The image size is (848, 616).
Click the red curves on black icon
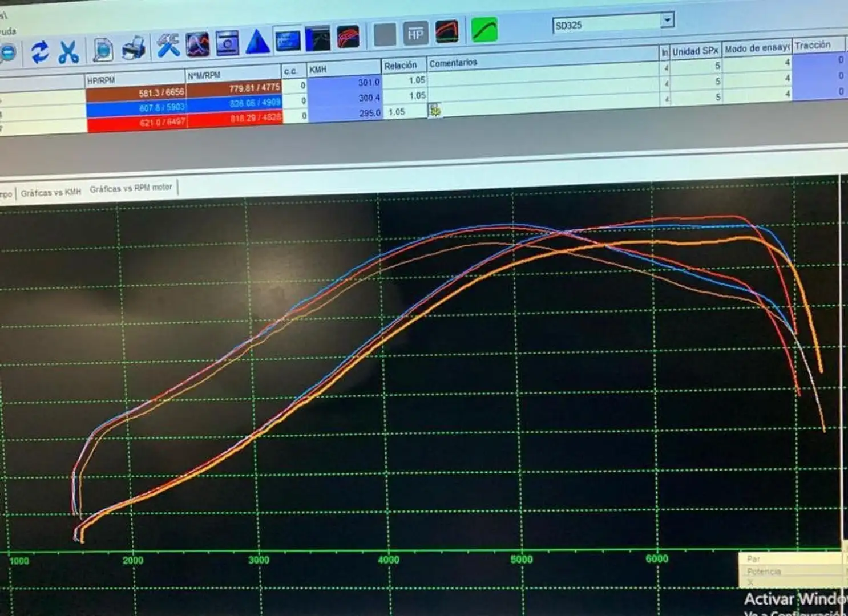tap(446, 32)
